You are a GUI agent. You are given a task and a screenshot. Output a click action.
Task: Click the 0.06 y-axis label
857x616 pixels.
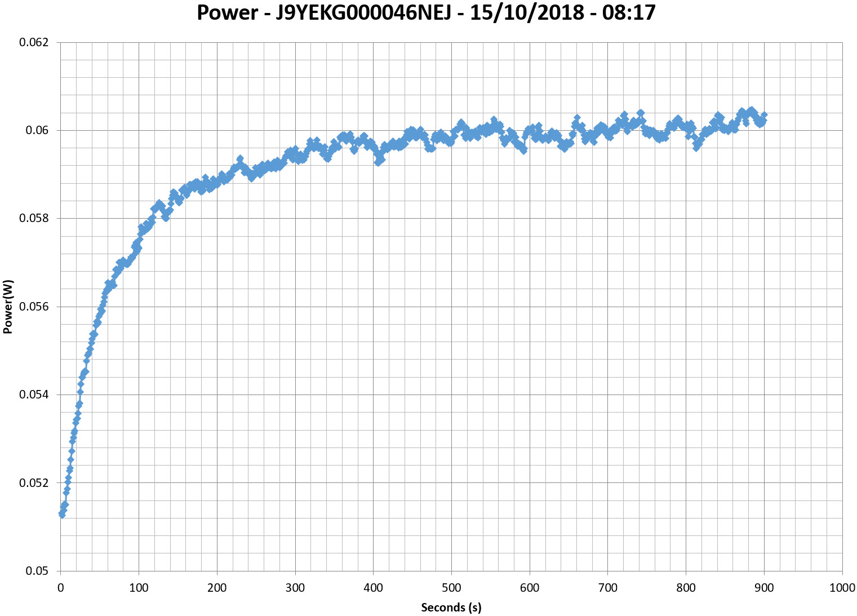pos(37,130)
